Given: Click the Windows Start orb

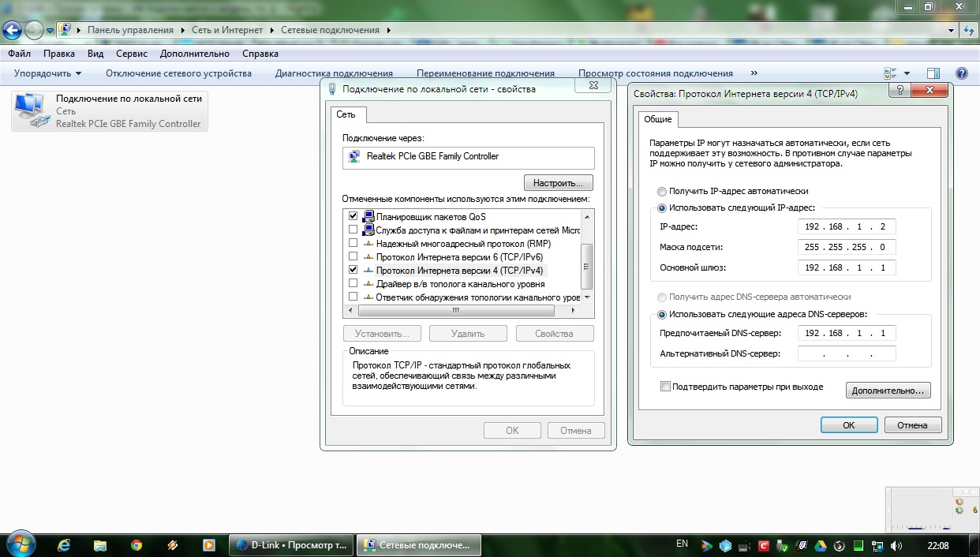Looking at the screenshot, I should (x=21, y=544).
